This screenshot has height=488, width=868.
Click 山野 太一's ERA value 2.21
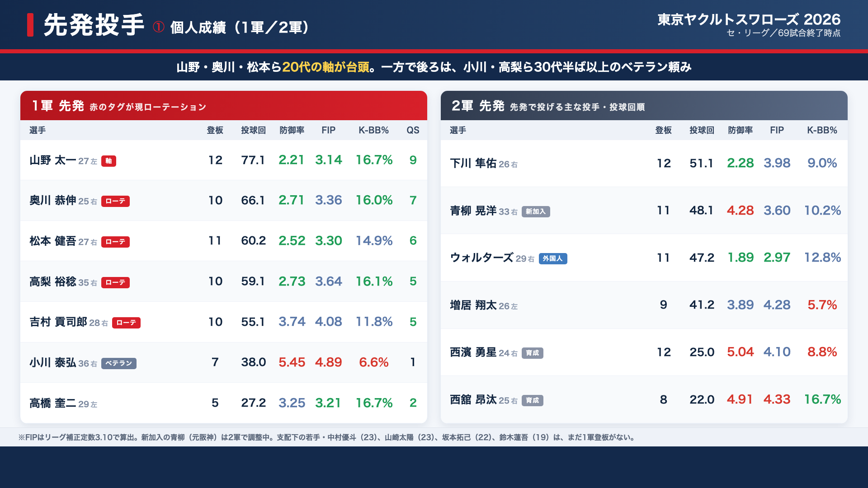click(292, 160)
